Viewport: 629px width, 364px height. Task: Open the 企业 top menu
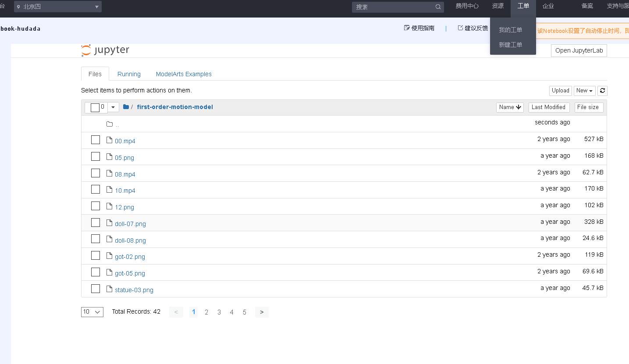click(548, 6)
